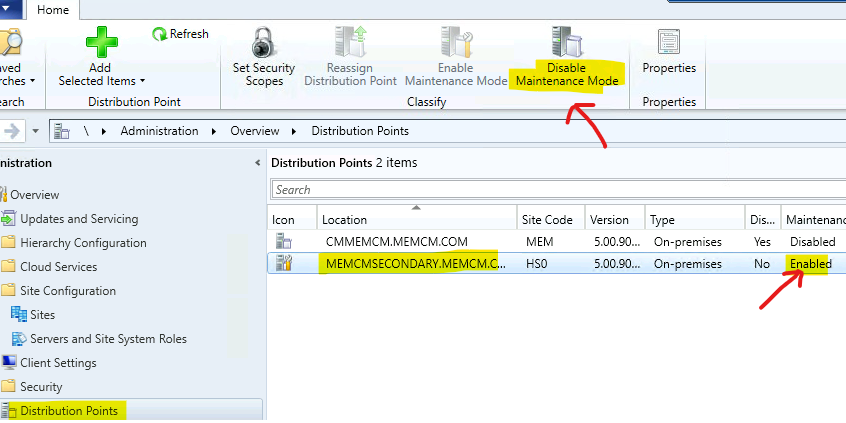The width and height of the screenshot is (846, 423).
Task: Click the Updates and Servicing tree icon
Action: coord(8,219)
